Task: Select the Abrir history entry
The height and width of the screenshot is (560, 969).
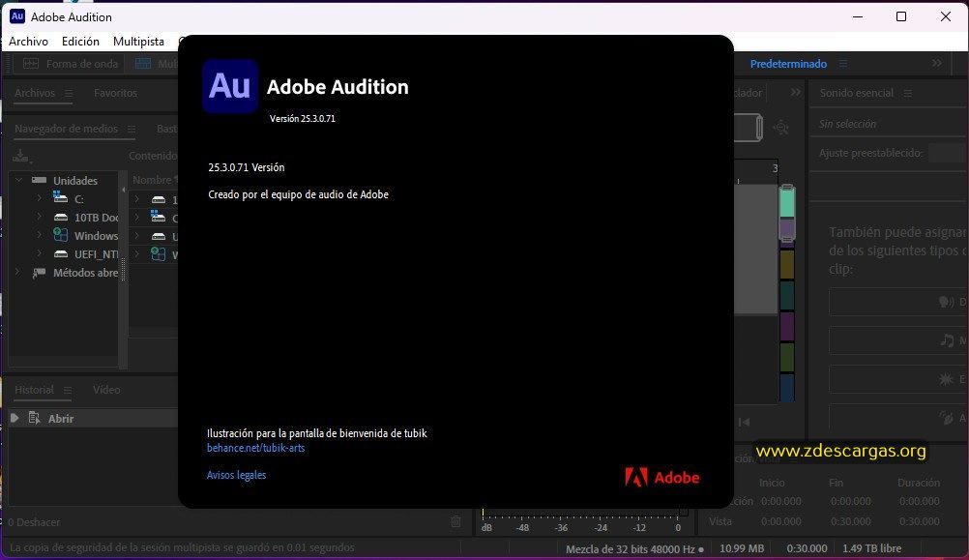Action: [x=93, y=419]
